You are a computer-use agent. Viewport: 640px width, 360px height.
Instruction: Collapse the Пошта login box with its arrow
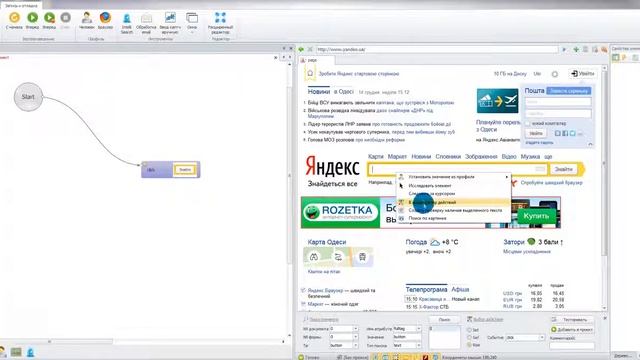coord(590,144)
